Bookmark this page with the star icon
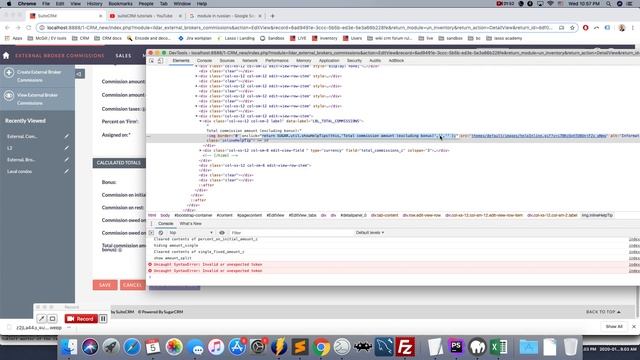640x360 pixels. pyautogui.click(x=572, y=28)
